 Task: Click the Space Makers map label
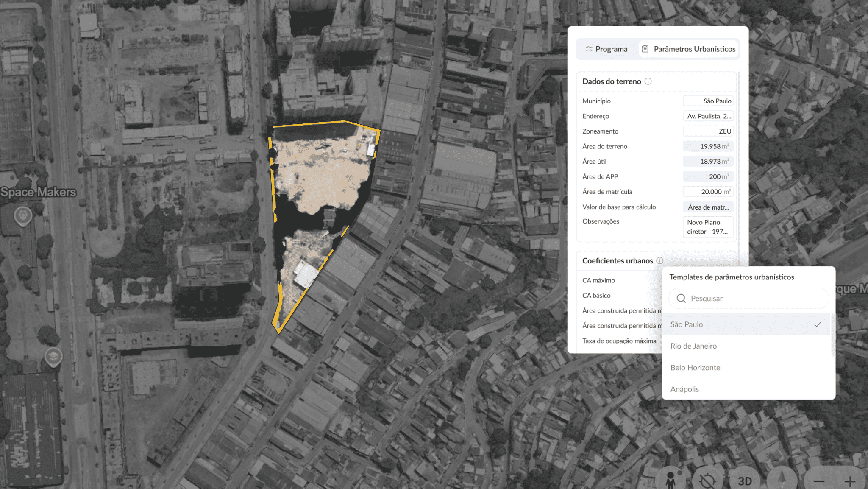point(38,192)
